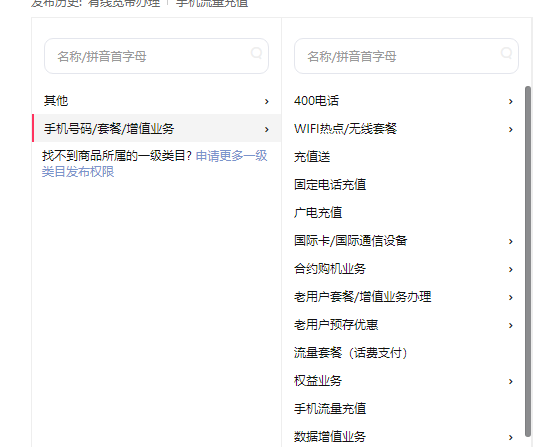This screenshot has height=447, width=542.
Task: Select the 手机号码/套餐/增值业务 category
Action: [157, 128]
